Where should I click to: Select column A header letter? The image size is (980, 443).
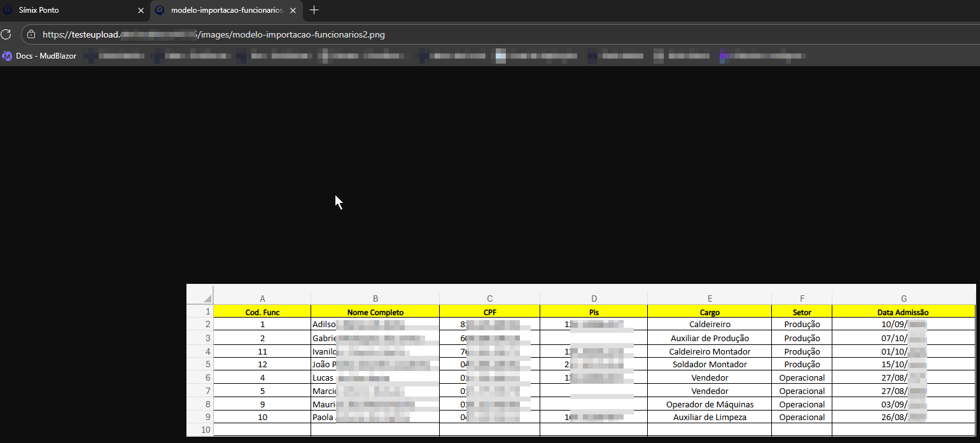pyautogui.click(x=262, y=299)
